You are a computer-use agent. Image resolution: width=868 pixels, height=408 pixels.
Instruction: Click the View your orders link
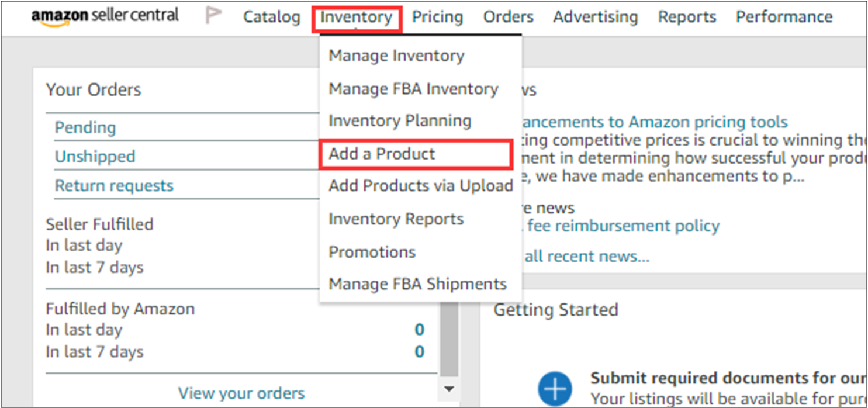(x=241, y=393)
